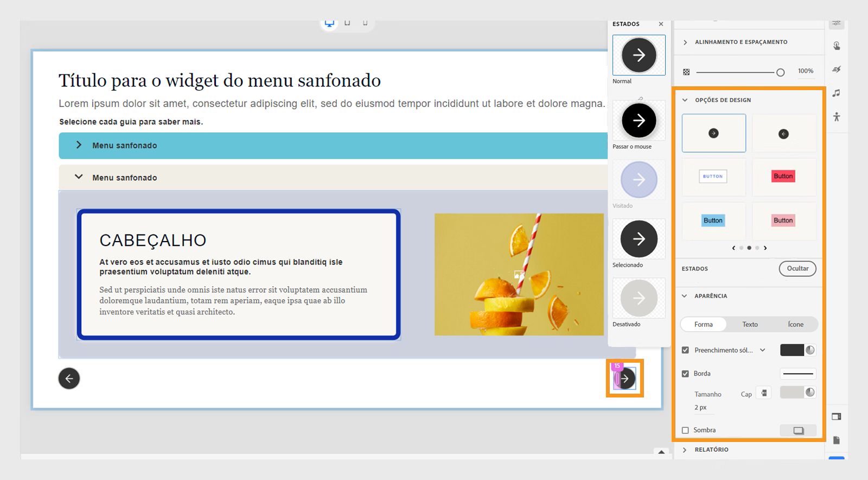Edit the 100% opacity value field

click(806, 71)
